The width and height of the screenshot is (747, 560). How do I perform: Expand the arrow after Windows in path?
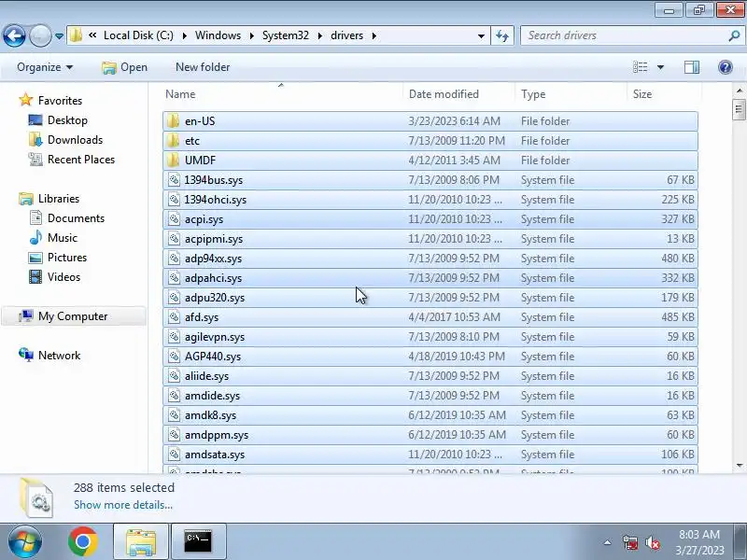click(251, 35)
